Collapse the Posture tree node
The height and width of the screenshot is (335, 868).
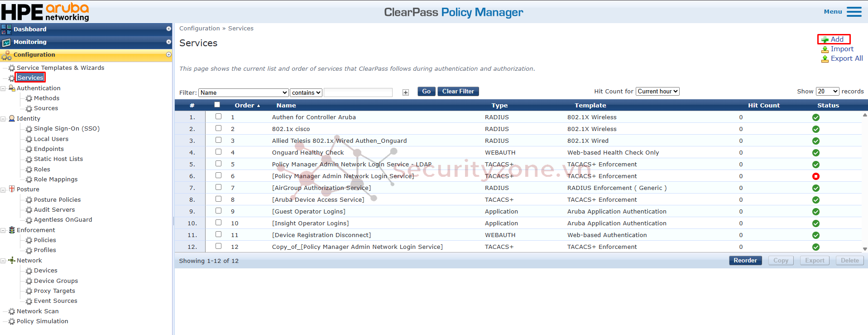3,189
